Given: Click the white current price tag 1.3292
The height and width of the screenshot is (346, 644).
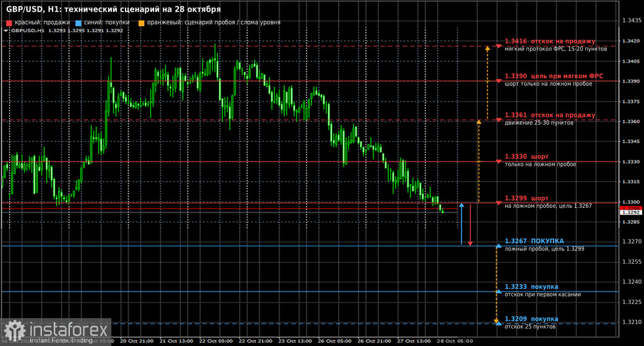Looking at the screenshot, I should pos(631,212).
